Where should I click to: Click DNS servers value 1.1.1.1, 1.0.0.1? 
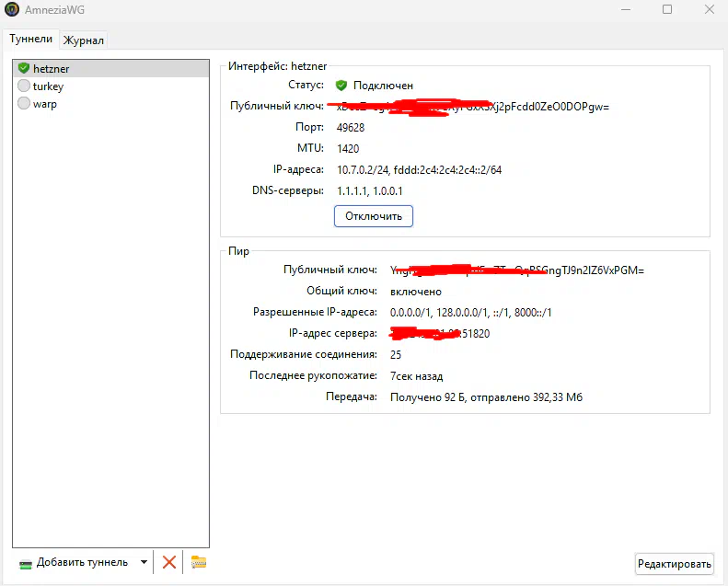click(x=370, y=191)
